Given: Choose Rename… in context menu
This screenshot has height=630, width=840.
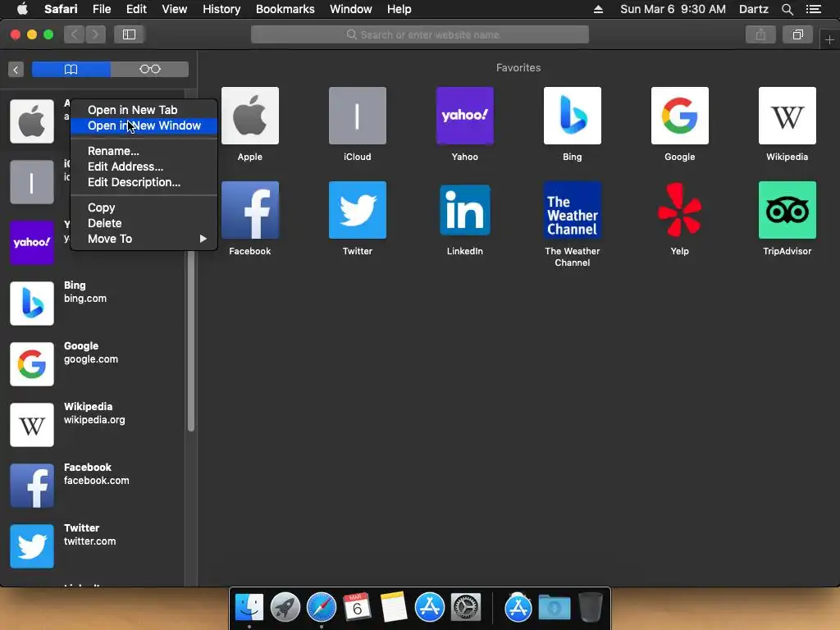Looking at the screenshot, I should [144, 151].
